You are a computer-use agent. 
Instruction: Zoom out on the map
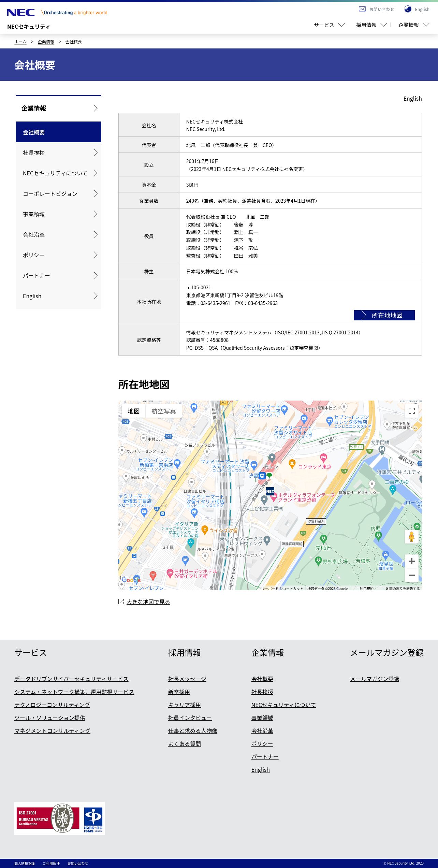tap(412, 575)
